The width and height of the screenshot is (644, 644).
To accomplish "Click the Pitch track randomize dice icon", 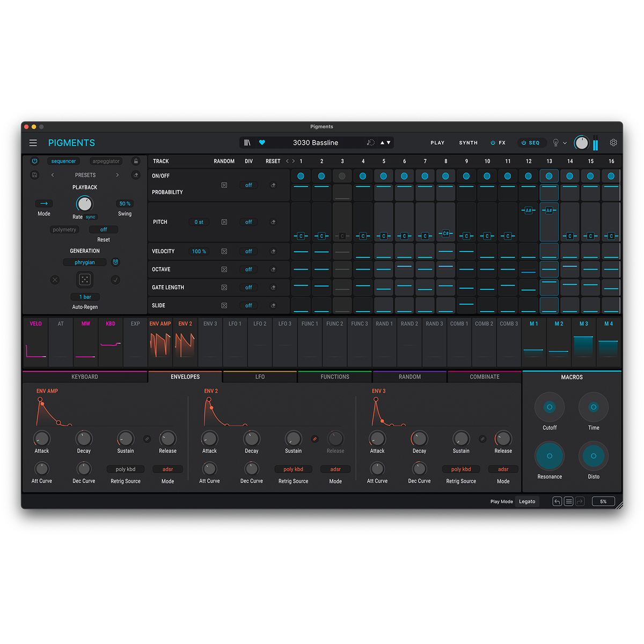I will [224, 222].
